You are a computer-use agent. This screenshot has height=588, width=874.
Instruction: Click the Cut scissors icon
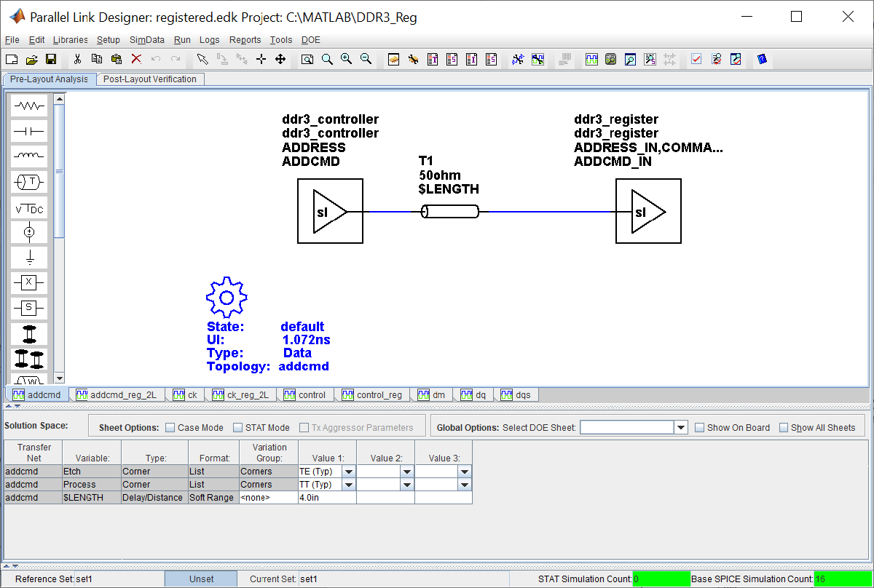(x=77, y=59)
